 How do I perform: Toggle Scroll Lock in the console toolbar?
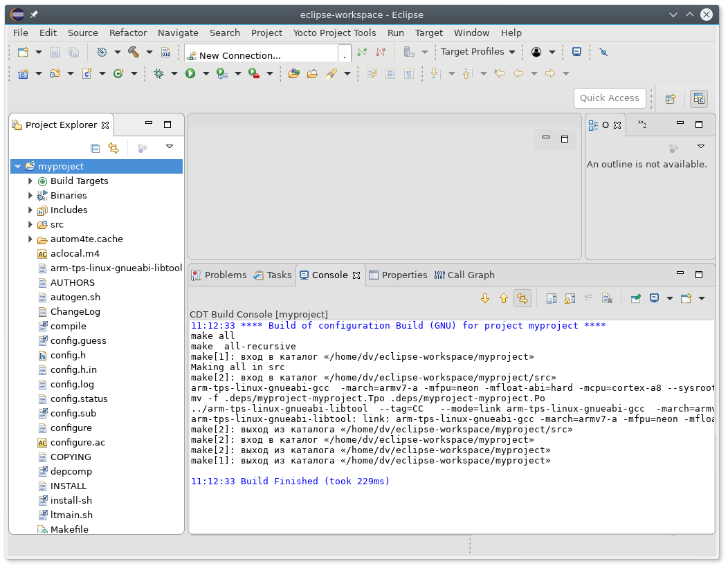pyautogui.click(x=570, y=298)
